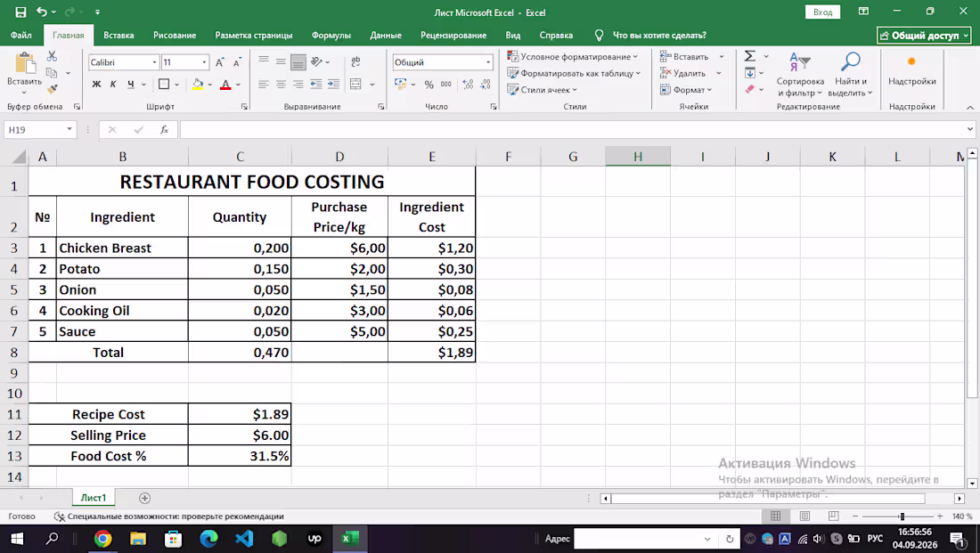The image size is (980, 553).
Task: Click the Cut scissors icon
Action: (x=52, y=57)
